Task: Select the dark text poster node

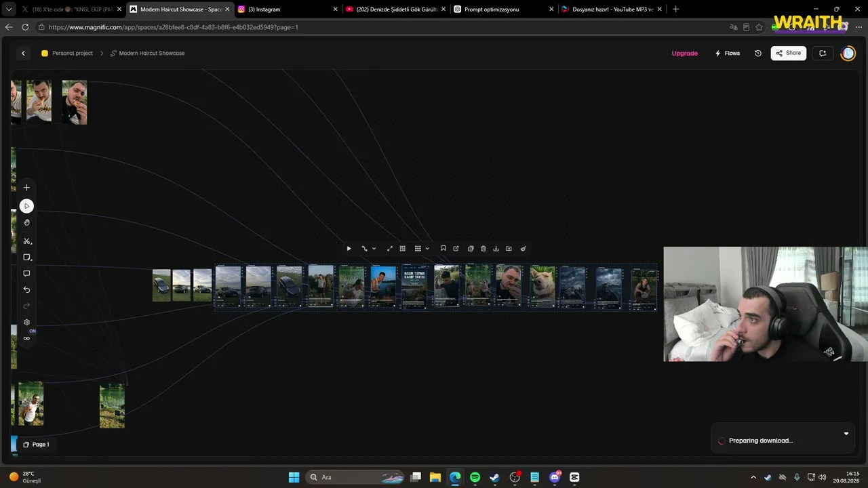Action: 414,286
